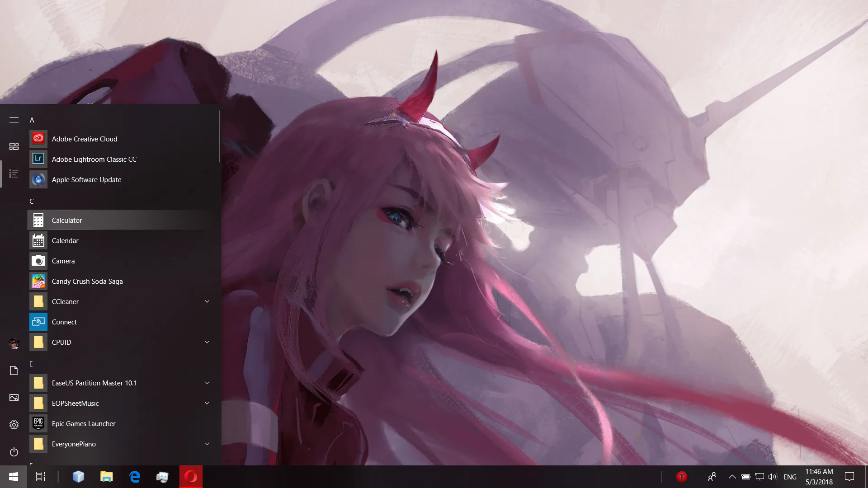Jump via the letter C header
Viewport: 868px width, 488px height.
[32, 201]
